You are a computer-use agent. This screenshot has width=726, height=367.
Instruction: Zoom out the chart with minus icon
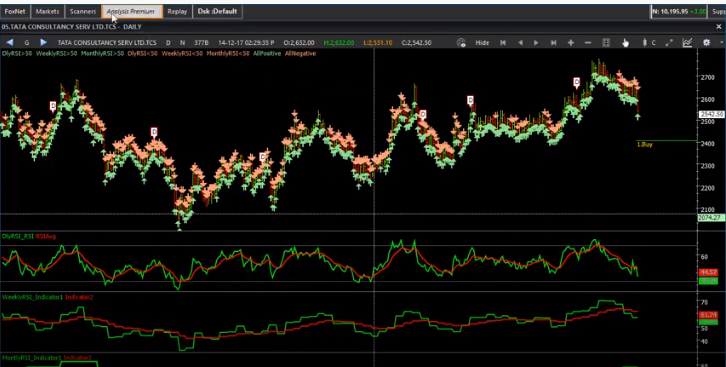pos(588,43)
